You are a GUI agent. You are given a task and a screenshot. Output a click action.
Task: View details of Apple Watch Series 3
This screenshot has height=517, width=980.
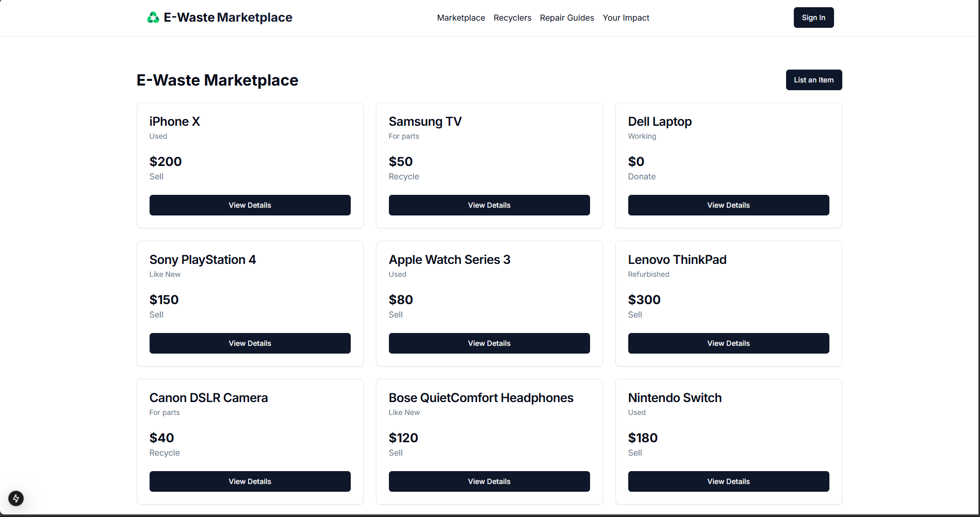489,343
